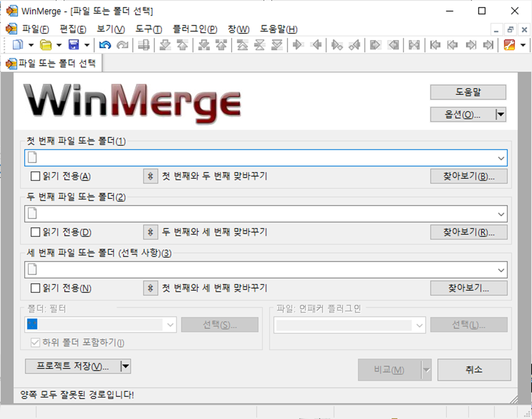The height and width of the screenshot is (419, 532).
Task: Open the 도움말(H) menu in menu bar
Action: pyautogui.click(x=279, y=29)
